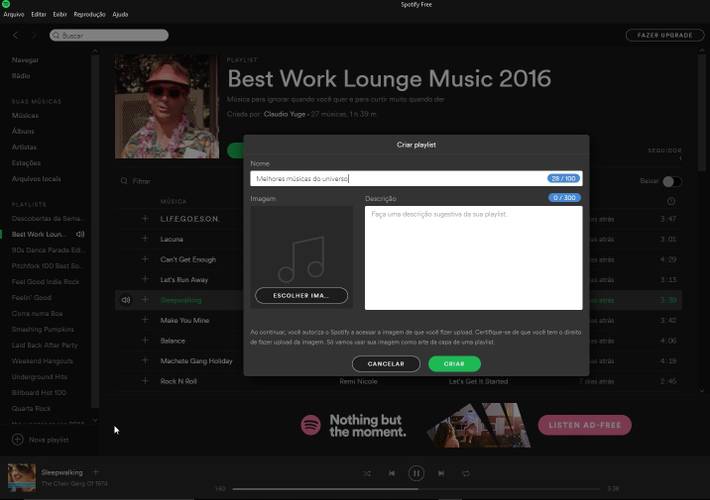Skip to the previous track
Viewport: 710px width, 500px height.
point(392,473)
